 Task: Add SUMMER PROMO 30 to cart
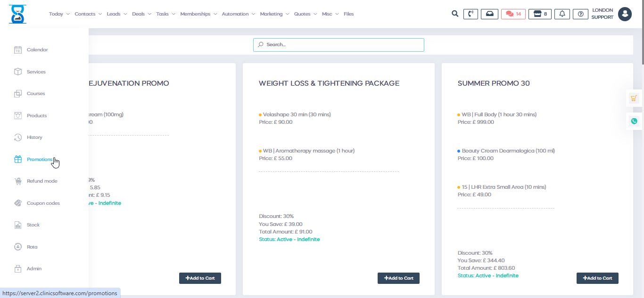(597, 278)
